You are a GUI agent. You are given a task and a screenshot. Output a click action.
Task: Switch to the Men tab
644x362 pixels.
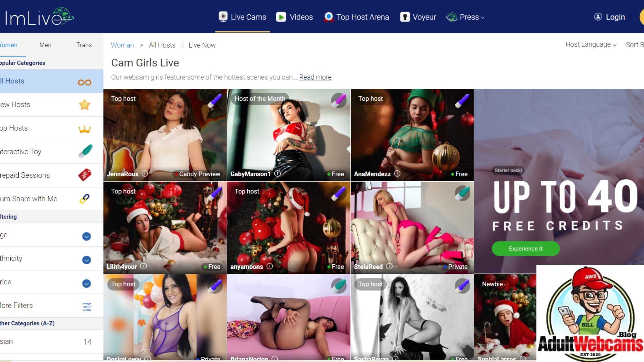click(x=45, y=45)
